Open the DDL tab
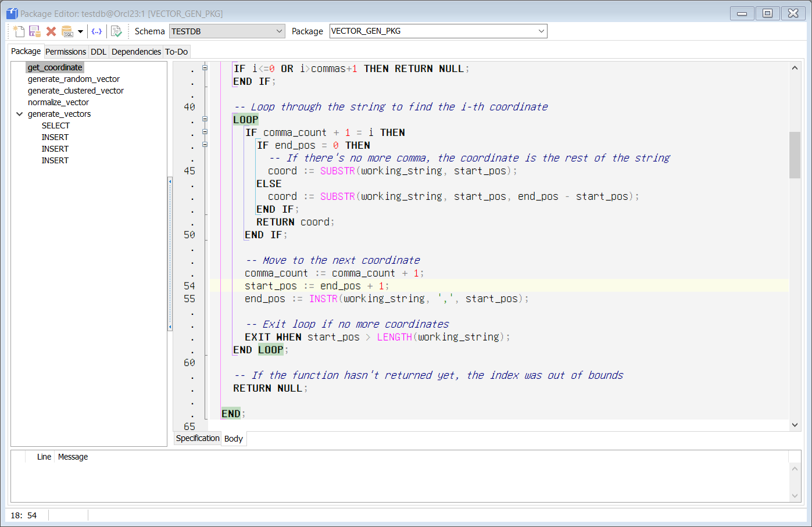The image size is (812, 527). coord(99,52)
